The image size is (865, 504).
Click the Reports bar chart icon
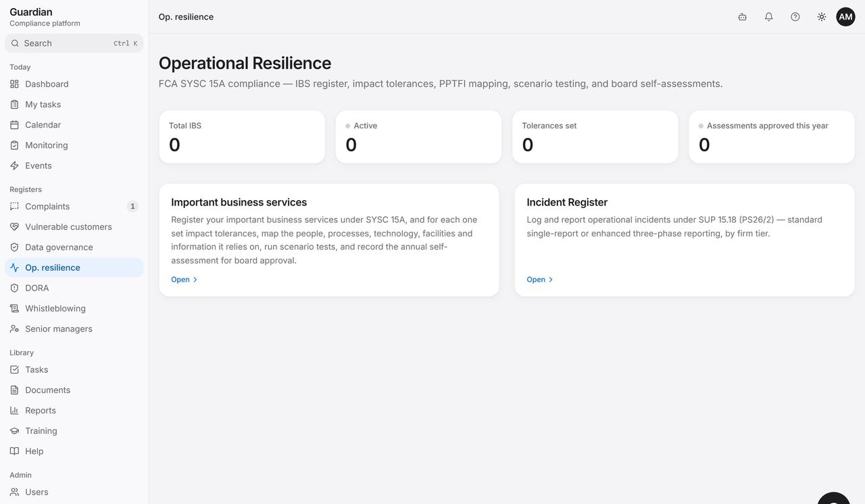(14, 411)
